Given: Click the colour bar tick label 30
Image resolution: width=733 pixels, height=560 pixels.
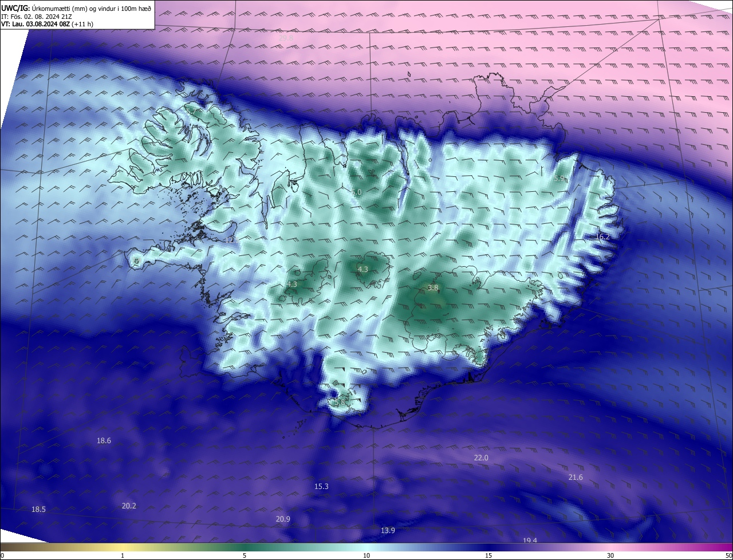Looking at the screenshot, I should point(610,555).
